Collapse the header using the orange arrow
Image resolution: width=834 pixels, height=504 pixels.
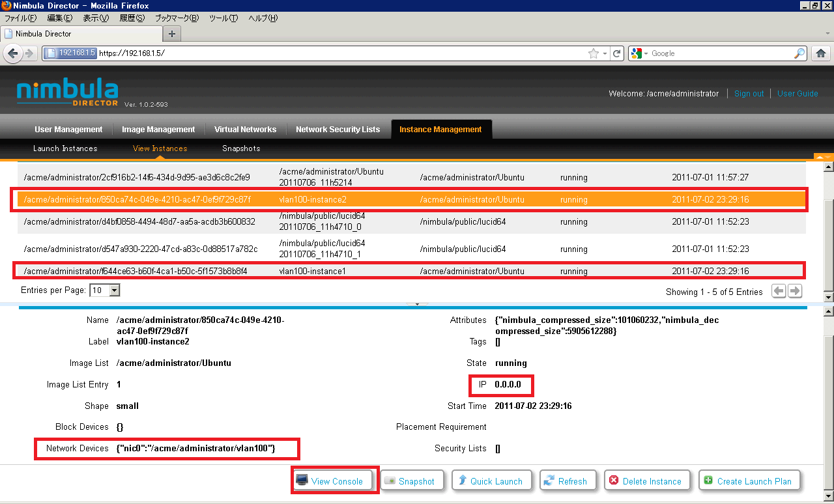[x=820, y=157]
